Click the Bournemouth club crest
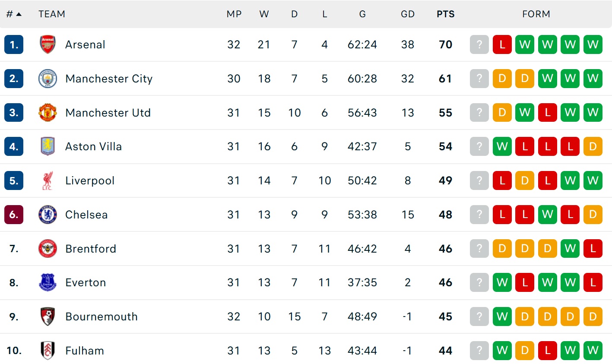Viewport: 612px width, 364px height. (x=48, y=317)
